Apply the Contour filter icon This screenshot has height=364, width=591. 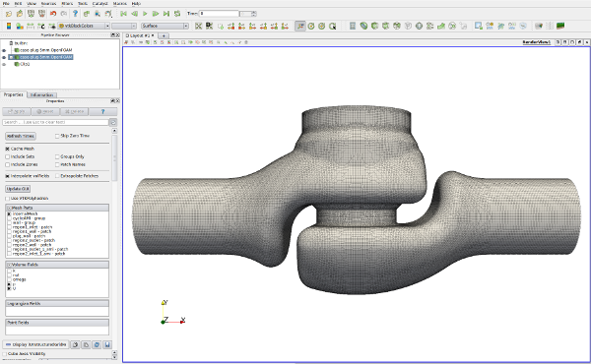[363, 26]
